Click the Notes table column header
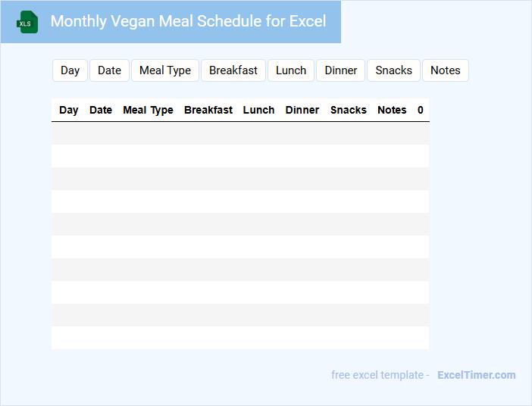The image size is (532, 406). [x=392, y=110]
